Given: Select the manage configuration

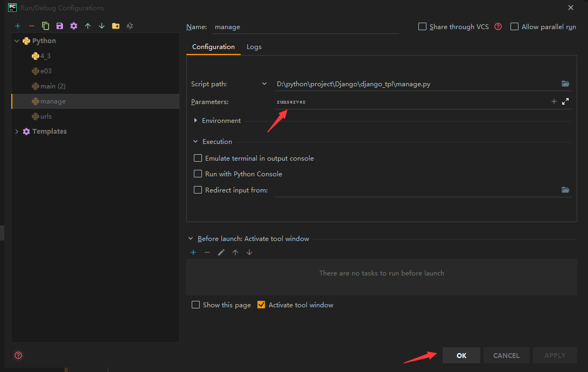Looking at the screenshot, I should (95, 101).
